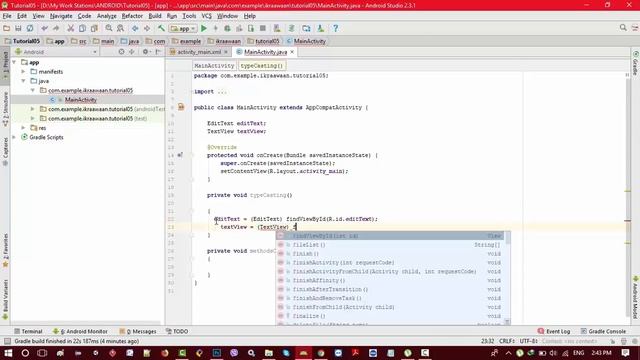Collapse the app module node
Screen dimensions: 640x360
coord(15,62)
